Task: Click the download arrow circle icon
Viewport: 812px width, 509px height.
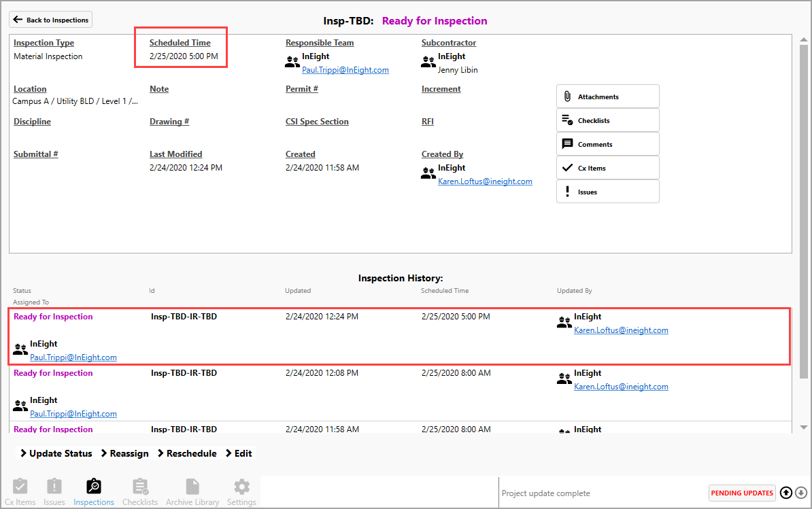Action: coord(801,493)
